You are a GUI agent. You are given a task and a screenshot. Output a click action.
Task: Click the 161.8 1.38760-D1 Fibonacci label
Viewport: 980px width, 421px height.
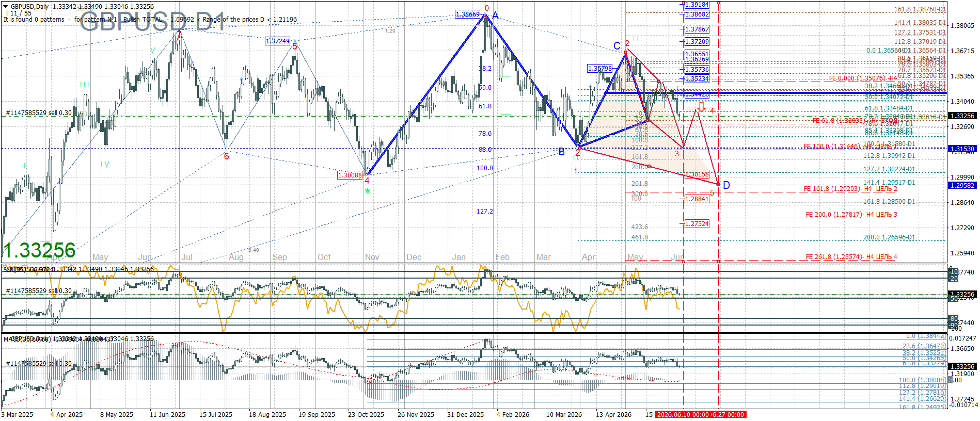coord(920,9)
